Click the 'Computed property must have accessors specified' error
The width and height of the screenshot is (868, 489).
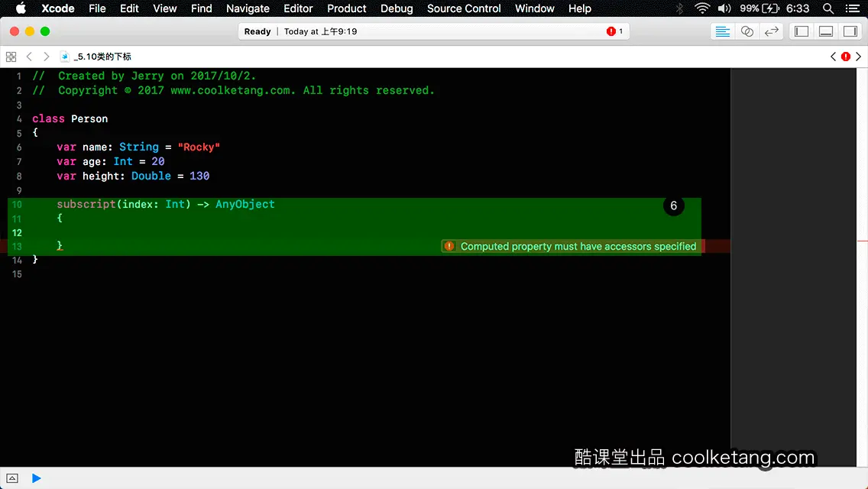click(x=578, y=247)
